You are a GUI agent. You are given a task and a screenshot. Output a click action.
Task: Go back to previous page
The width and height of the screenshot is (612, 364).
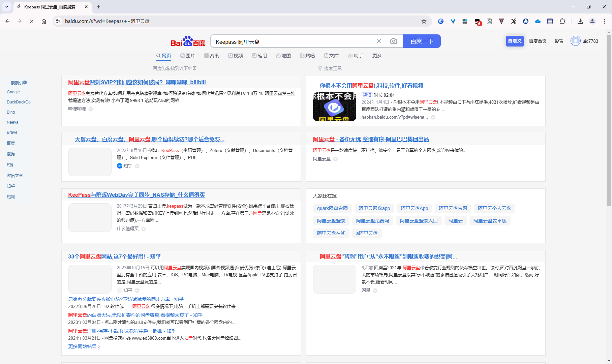[x=7, y=21]
